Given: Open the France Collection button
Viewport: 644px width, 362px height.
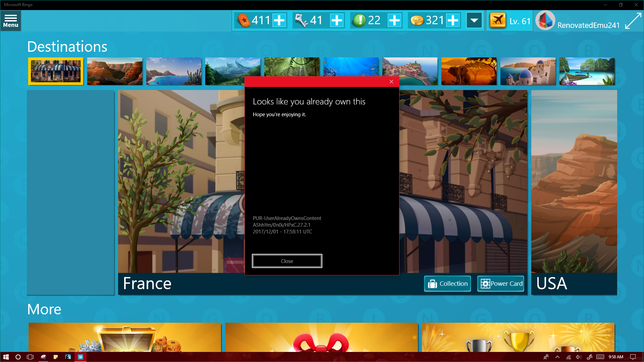Looking at the screenshot, I should pyautogui.click(x=447, y=284).
